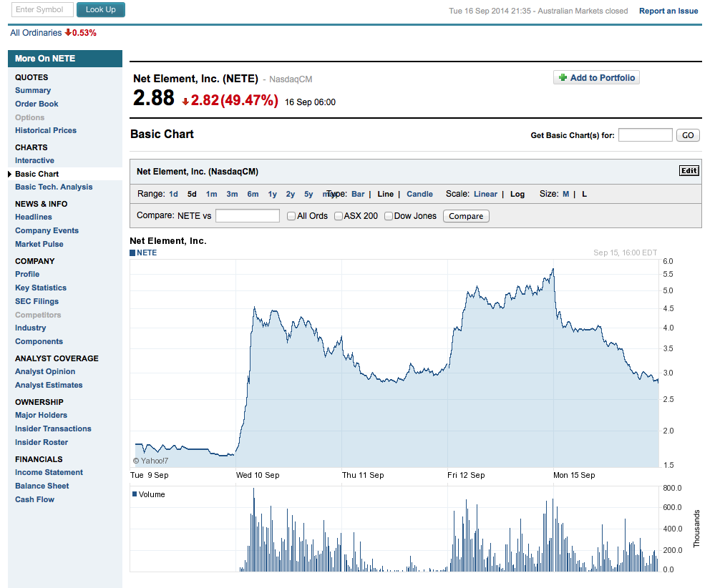Click the NETE vs compare text field
The width and height of the screenshot is (720, 588).
coord(247,216)
